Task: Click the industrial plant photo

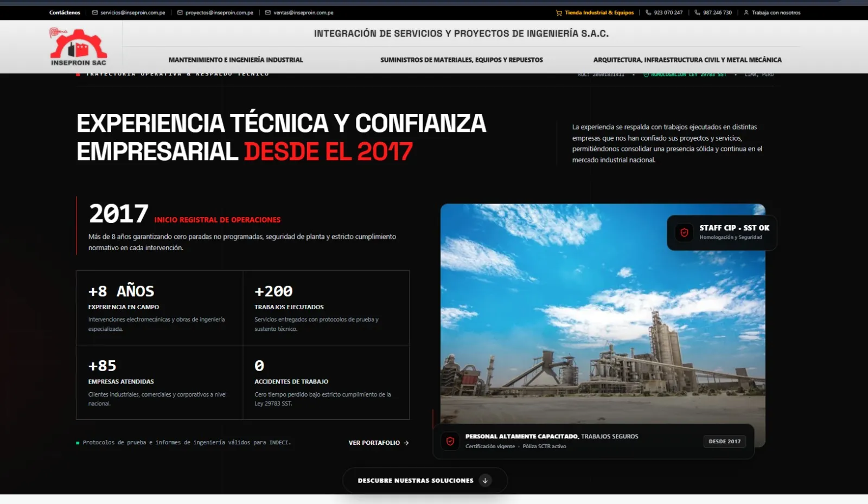Action: click(x=602, y=326)
